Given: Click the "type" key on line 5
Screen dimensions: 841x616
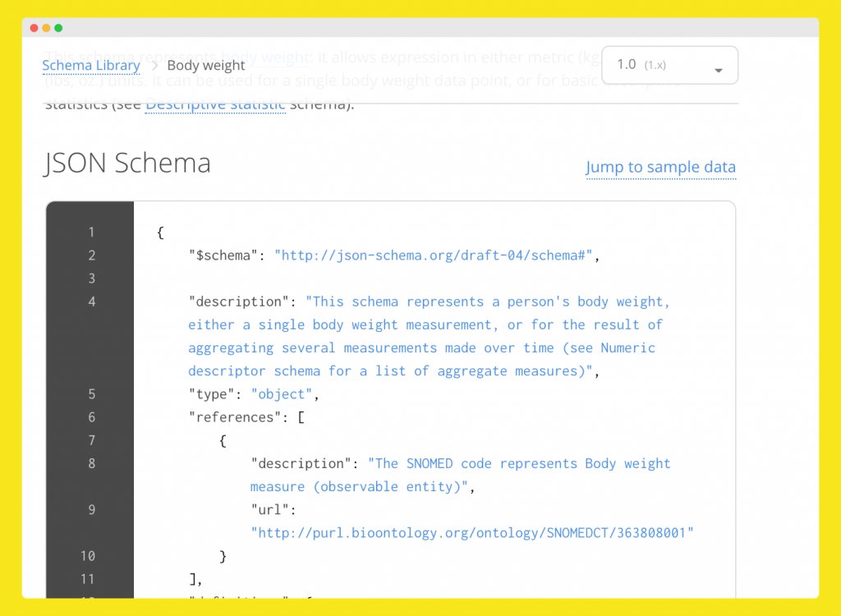Looking at the screenshot, I should (x=211, y=394).
